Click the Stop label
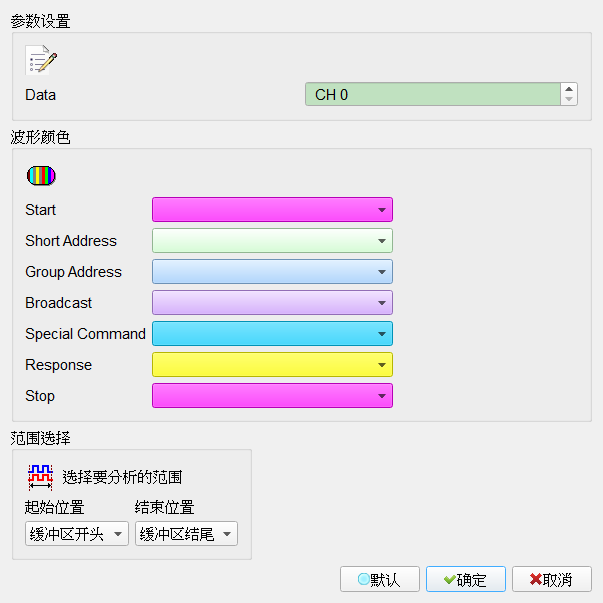Screen dimensions: 603x603 tap(40, 396)
